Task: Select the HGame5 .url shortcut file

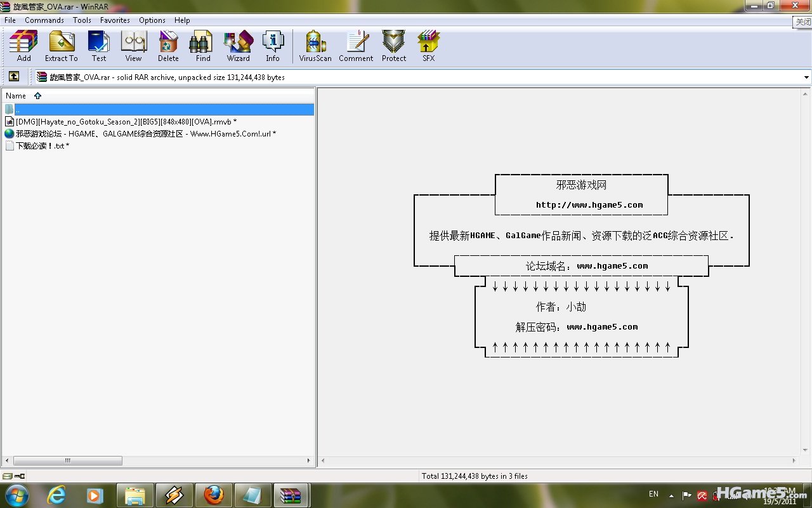Action: pyautogui.click(x=145, y=134)
